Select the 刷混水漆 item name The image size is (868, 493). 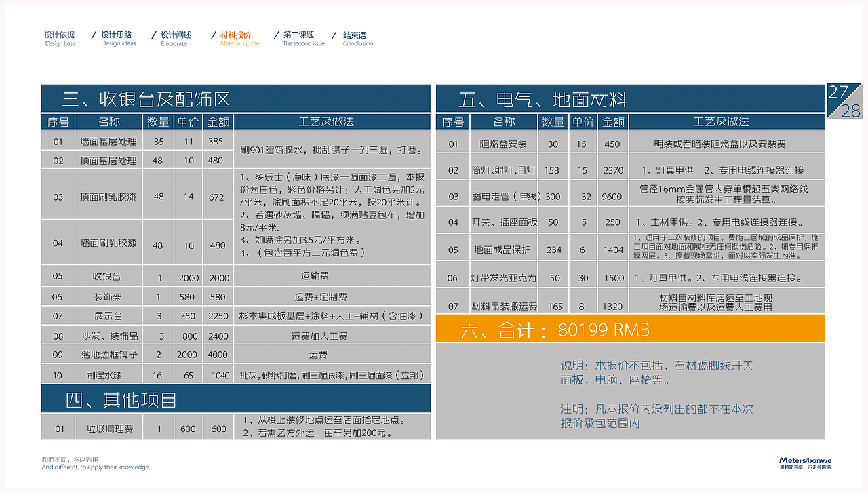pyautogui.click(x=104, y=375)
